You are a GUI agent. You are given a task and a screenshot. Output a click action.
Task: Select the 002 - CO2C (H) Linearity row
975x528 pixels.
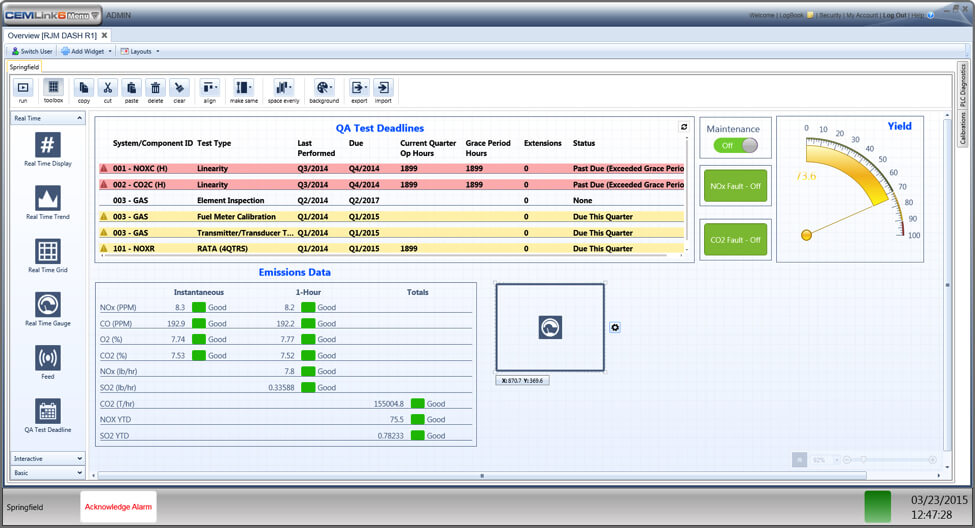click(392, 185)
